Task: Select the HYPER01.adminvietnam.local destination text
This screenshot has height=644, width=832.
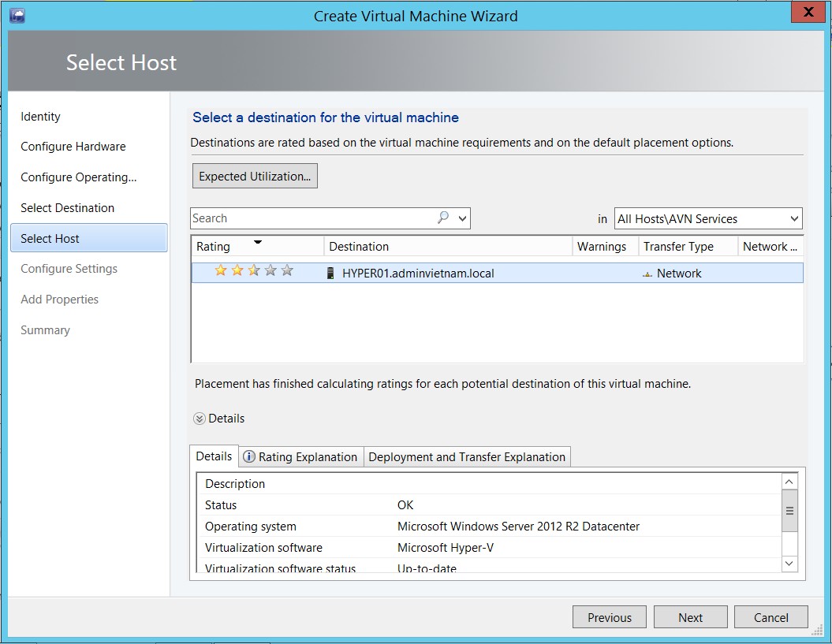Action: [418, 274]
